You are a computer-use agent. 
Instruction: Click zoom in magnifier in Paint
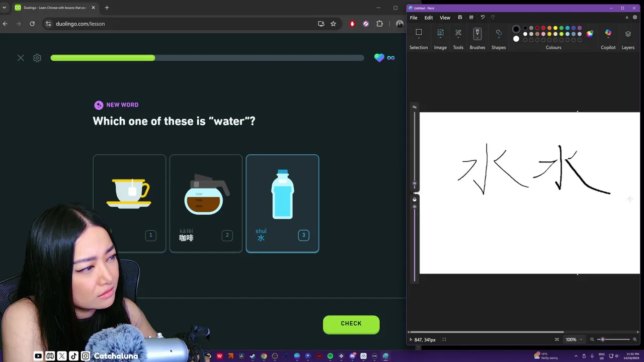(x=635, y=339)
